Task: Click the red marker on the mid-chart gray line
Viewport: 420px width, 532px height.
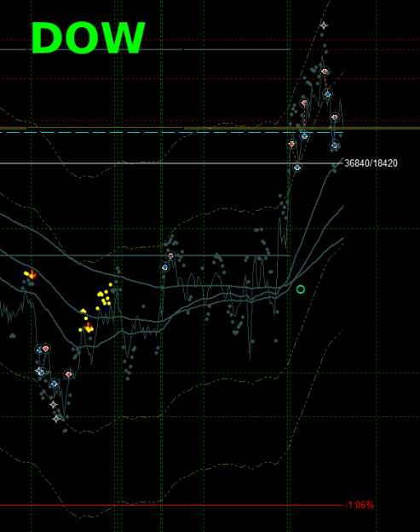Action: [x=170, y=256]
